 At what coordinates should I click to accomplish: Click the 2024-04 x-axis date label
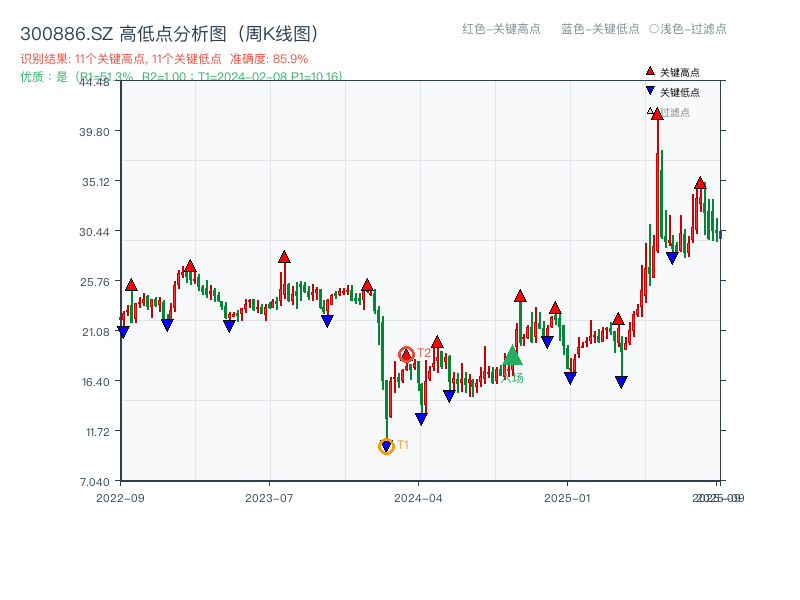pyautogui.click(x=418, y=498)
